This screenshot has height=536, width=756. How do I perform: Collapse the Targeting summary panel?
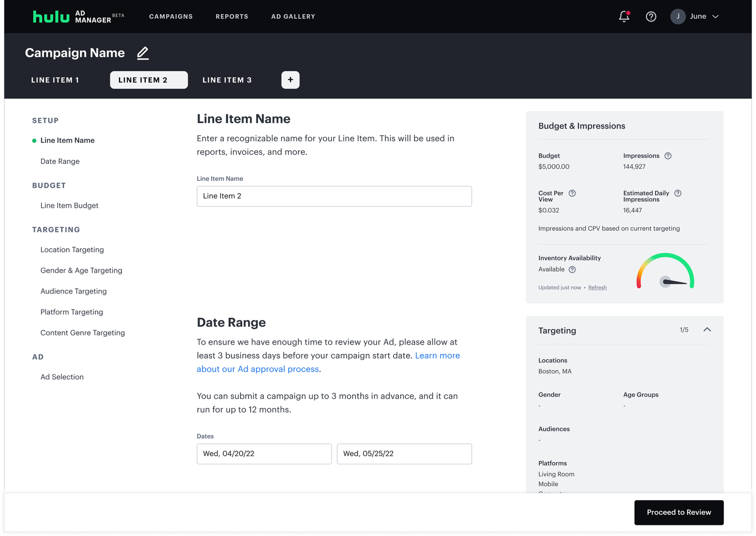pyautogui.click(x=707, y=330)
